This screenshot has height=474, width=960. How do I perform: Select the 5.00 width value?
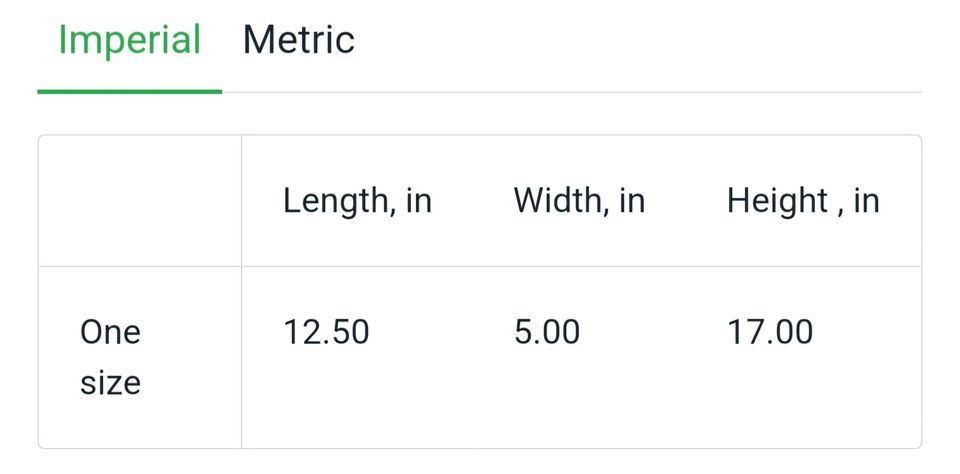tap(547, 332)
